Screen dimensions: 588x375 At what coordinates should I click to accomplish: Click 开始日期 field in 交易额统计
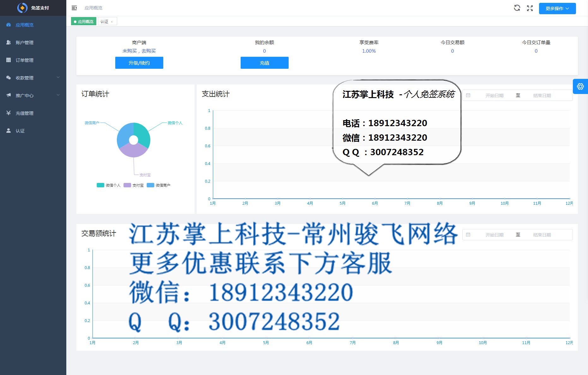(494, 235)
